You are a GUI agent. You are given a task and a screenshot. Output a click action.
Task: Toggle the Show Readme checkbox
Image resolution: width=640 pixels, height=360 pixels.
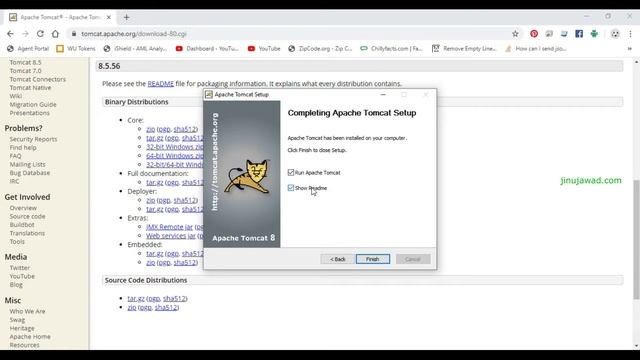(291, 188)
